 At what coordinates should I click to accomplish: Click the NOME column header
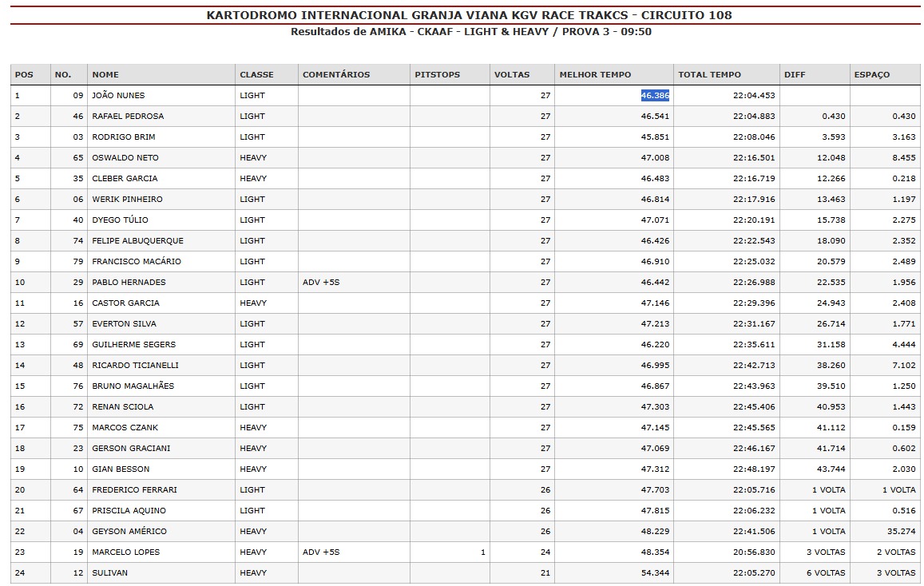point(161,75)
